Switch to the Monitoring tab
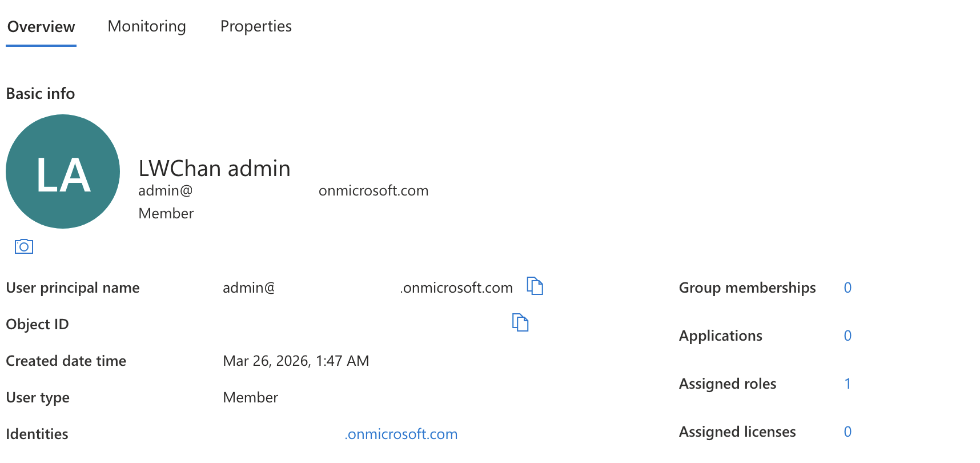The height and width of the screenshot is (463, 980). [147, 26]
